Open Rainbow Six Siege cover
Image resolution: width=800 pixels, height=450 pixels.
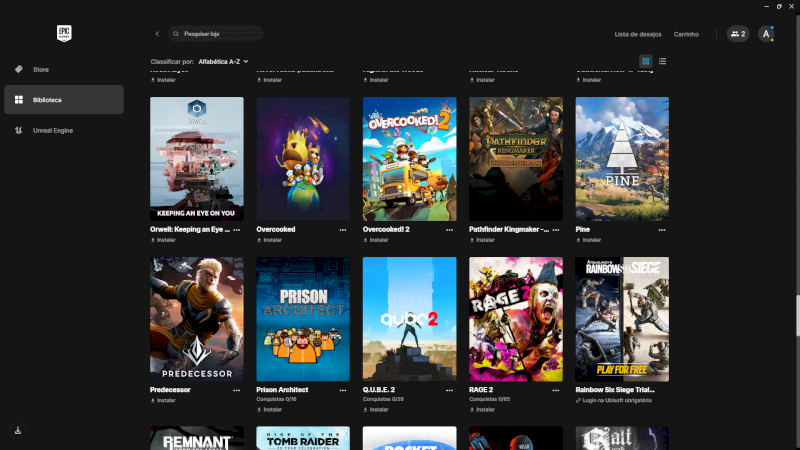tap(622, 319)
